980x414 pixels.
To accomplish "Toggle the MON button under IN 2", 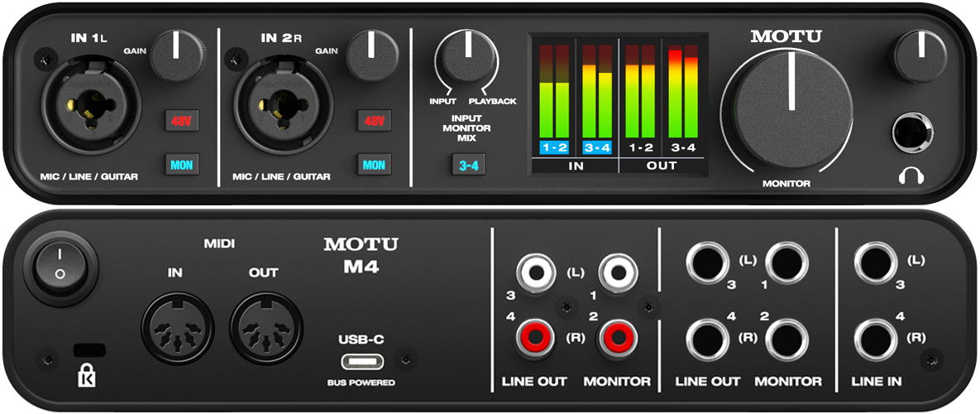I will 375,165.
